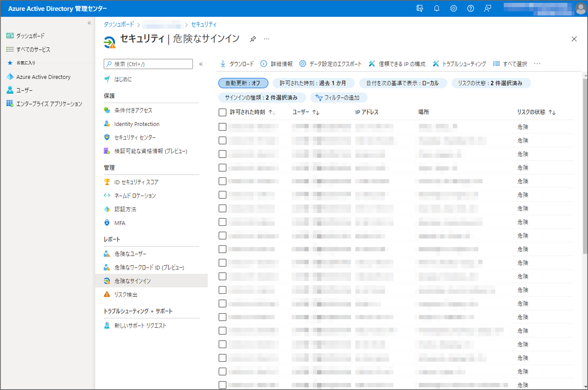Launch トラブルシューティング from the toolbar
Viewport: 588px width, 390px height.
click(x=459, y=64)
